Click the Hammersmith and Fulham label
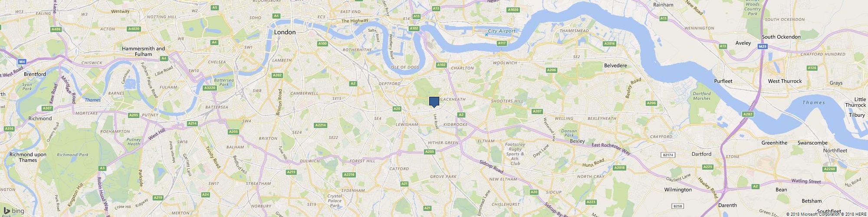Viewport: 868px width, 217px height. (143, 52)
